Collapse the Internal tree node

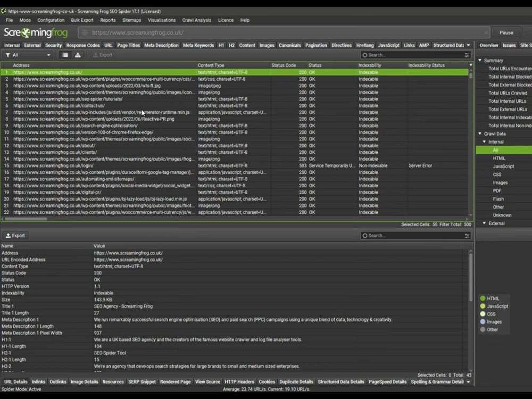484,142
